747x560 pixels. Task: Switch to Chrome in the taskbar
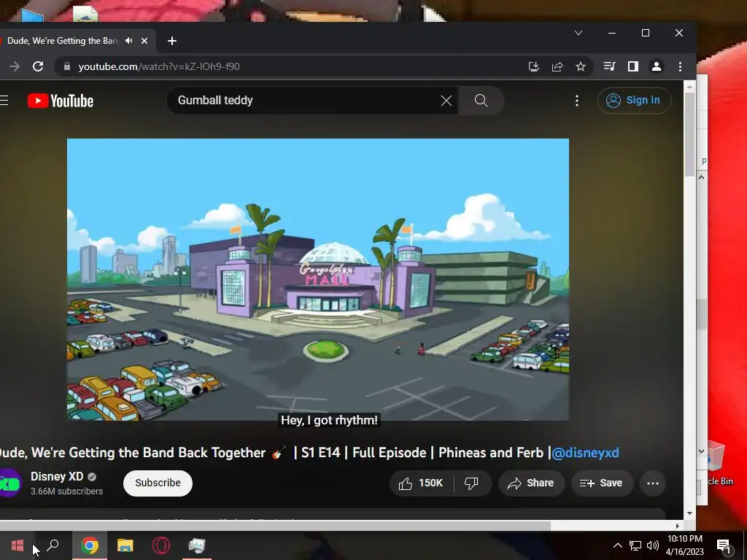pos(90,545)
